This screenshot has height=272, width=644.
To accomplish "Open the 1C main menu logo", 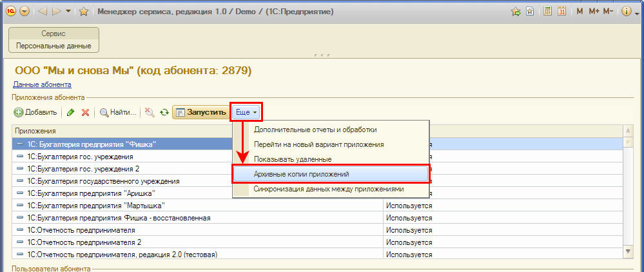I will pyautogui.click(x=11, y=12).
